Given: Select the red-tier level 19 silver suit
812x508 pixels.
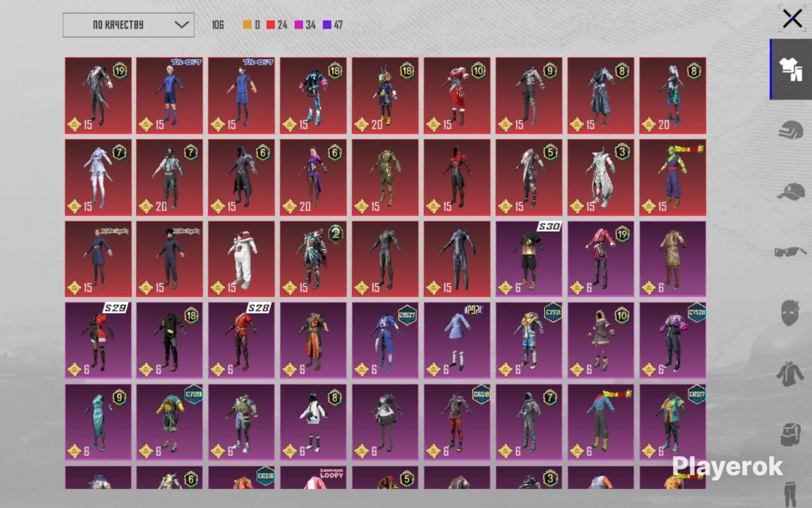Looking at the screenshot, I should [98, 96].
